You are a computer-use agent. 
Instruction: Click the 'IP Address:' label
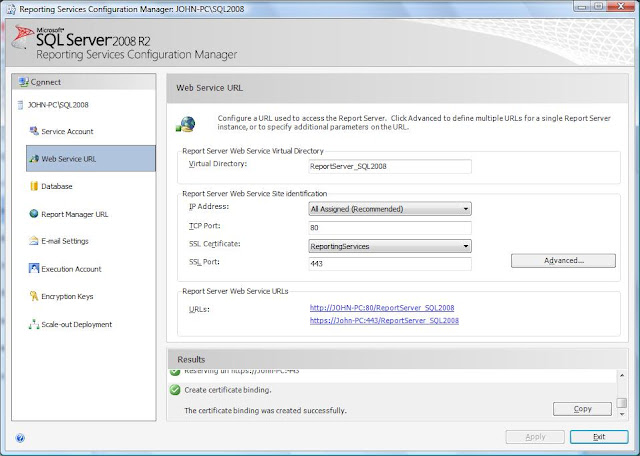point(209,207)
